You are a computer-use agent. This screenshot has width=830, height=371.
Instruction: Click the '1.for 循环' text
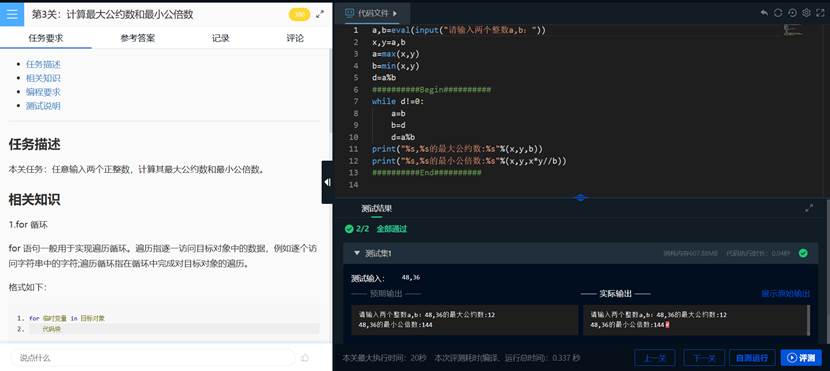coord(28,224)
